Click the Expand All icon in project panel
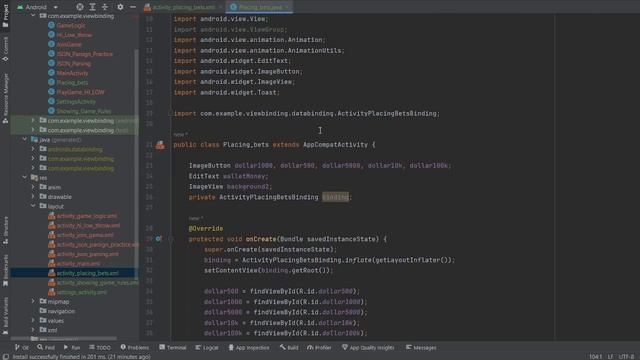Viewport: 640px width, 360px height. pos(92,7)
